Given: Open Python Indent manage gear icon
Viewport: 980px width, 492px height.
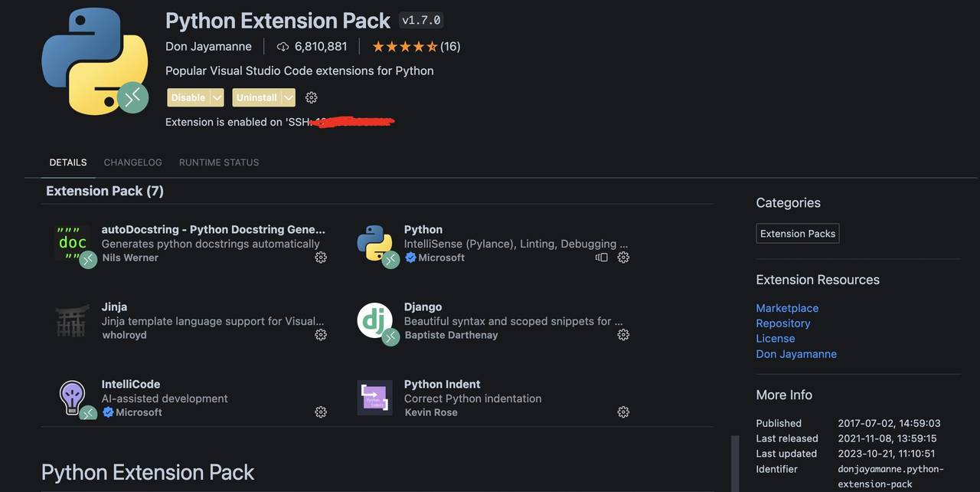Looking at the screenshot, I should (623, 412).
